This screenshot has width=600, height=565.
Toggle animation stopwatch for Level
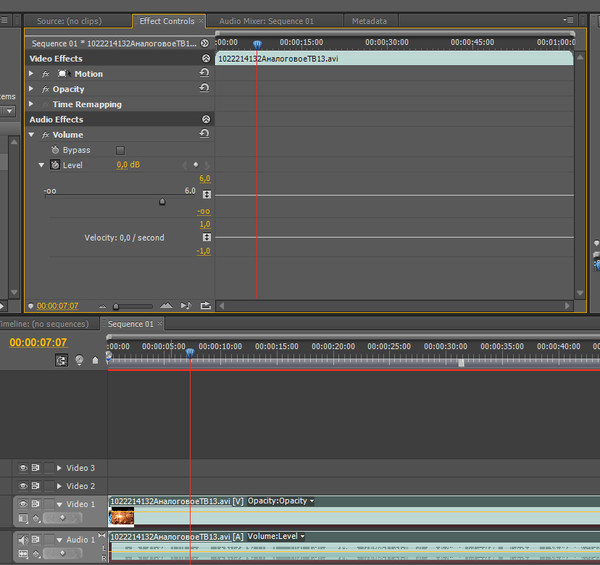pos(55,165)
